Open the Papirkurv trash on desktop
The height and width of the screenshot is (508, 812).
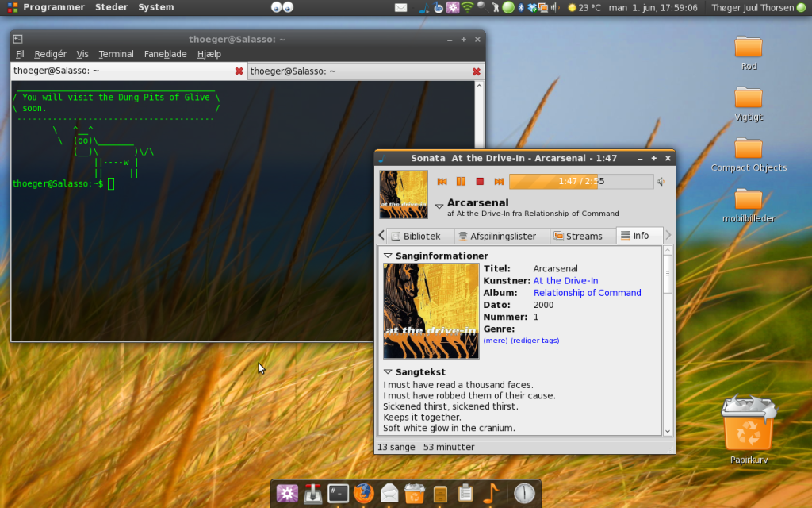coord(749,430)
